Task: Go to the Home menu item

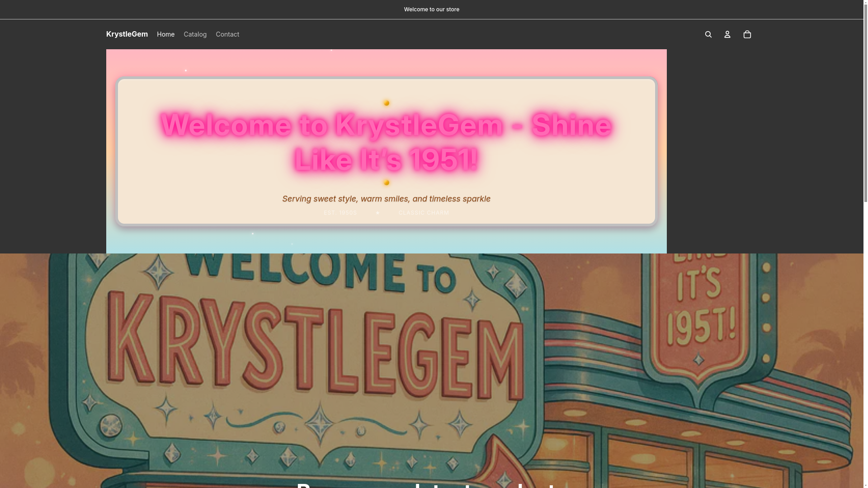Action: coord(165,34)
